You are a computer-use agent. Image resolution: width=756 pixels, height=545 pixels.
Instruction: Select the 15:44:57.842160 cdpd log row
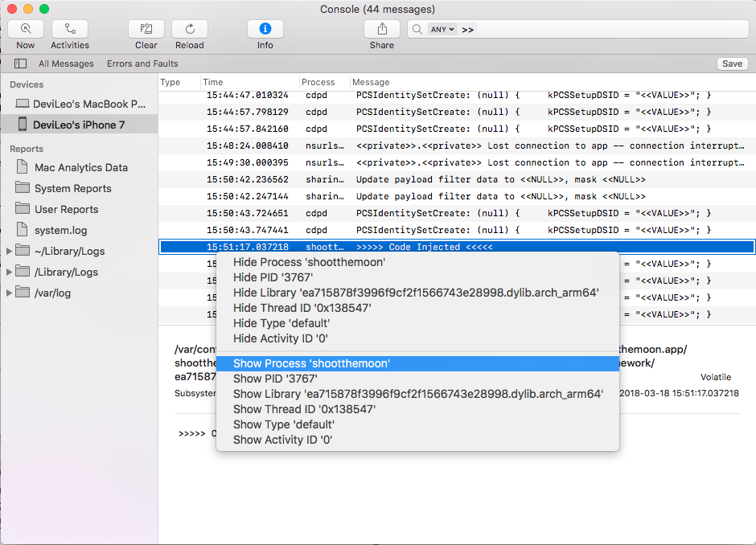tap(457, 129)
